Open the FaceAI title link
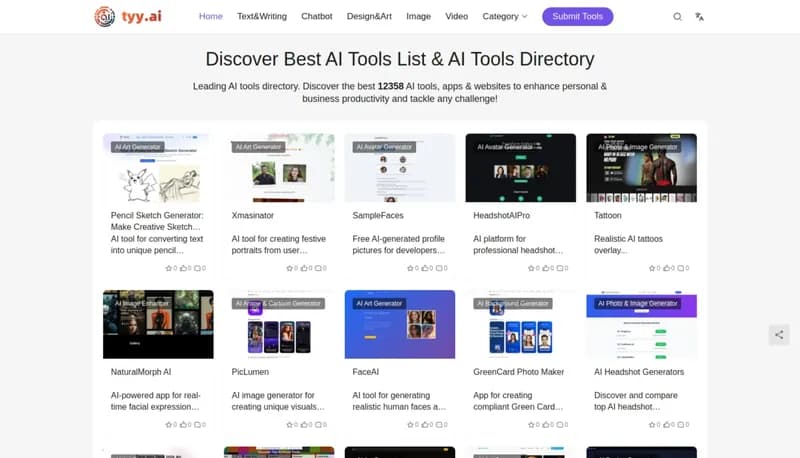800x458 pixels. pos(365,372)
